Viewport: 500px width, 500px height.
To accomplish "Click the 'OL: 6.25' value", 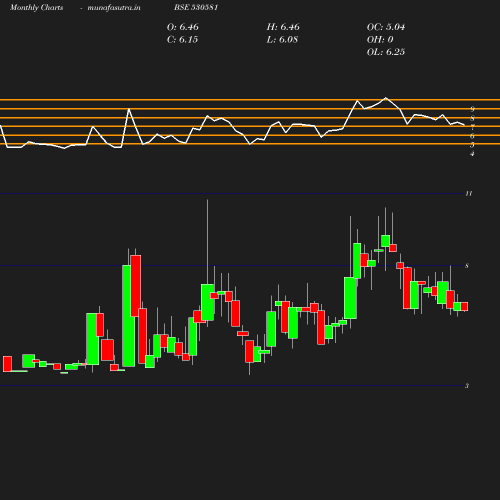I will [x=386, y=52].
